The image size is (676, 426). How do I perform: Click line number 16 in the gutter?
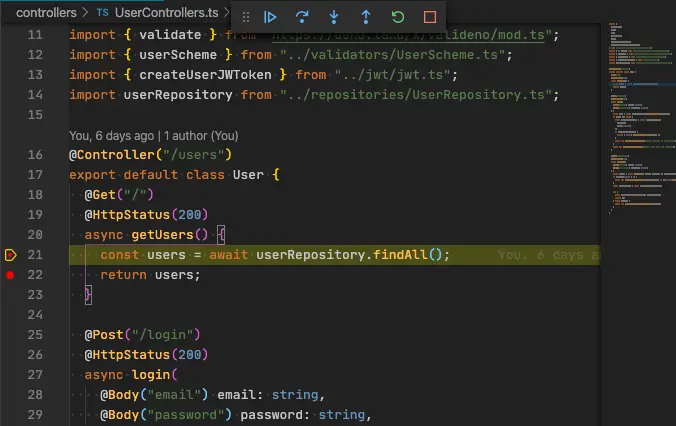click(35, 155)
